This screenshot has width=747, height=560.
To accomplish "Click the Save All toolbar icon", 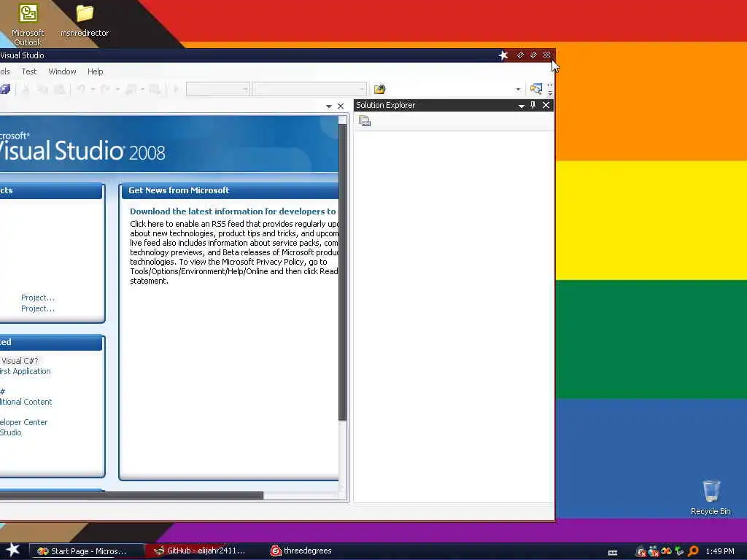I will pos(5,89).
